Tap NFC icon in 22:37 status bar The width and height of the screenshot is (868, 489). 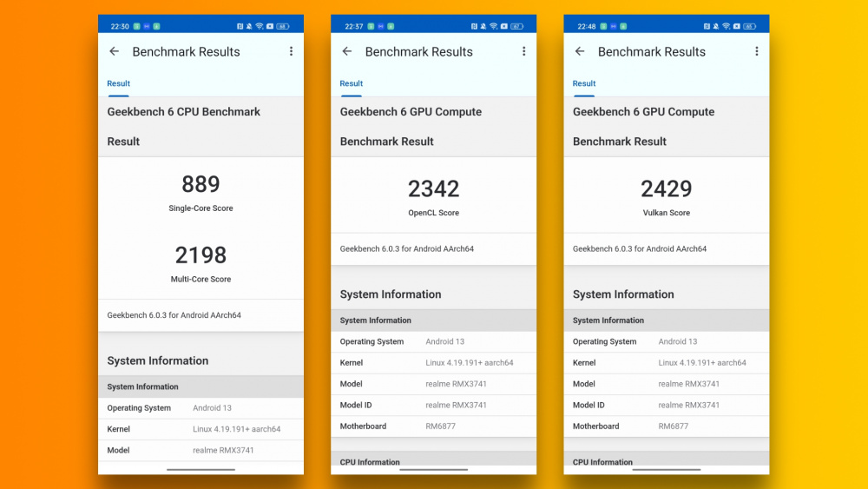point(474,26)
